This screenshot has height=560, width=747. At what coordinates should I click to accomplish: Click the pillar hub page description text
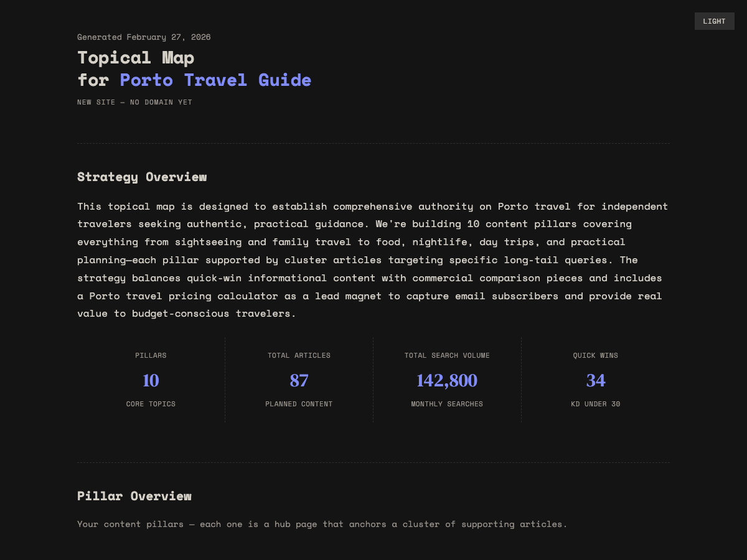(x=322, y=524)
